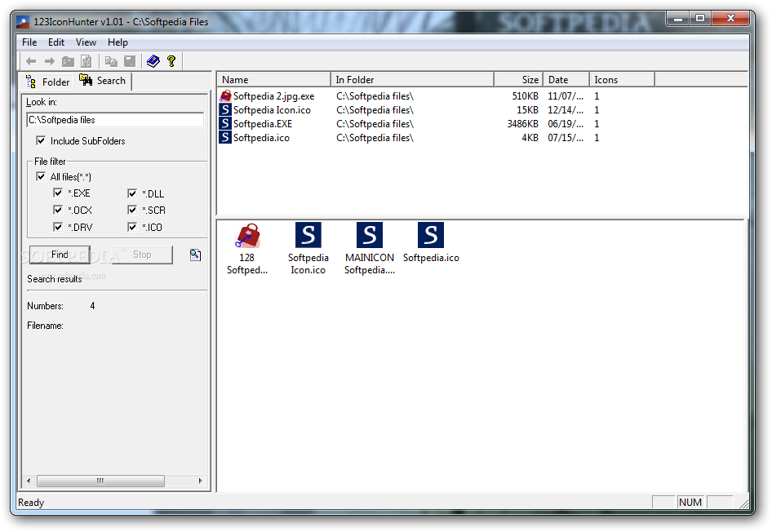Click the icon of Softpedia 2.jpg.exe row

pos(225,96)
